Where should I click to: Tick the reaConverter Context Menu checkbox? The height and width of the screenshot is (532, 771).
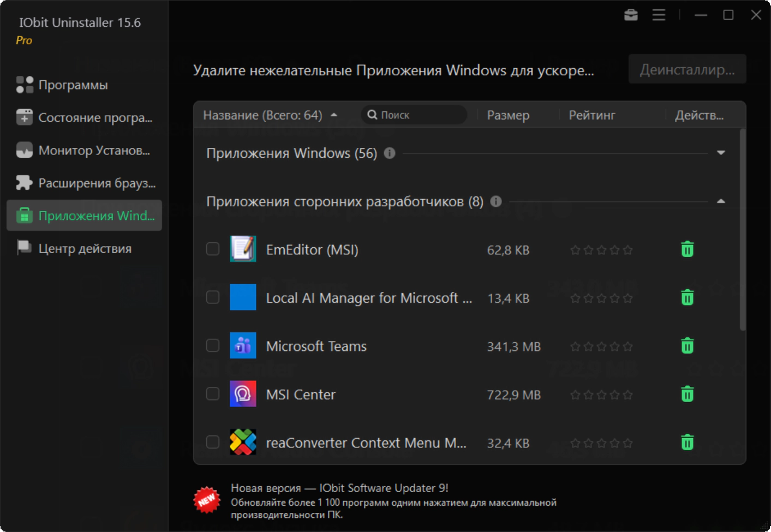[x=213, y=442]
